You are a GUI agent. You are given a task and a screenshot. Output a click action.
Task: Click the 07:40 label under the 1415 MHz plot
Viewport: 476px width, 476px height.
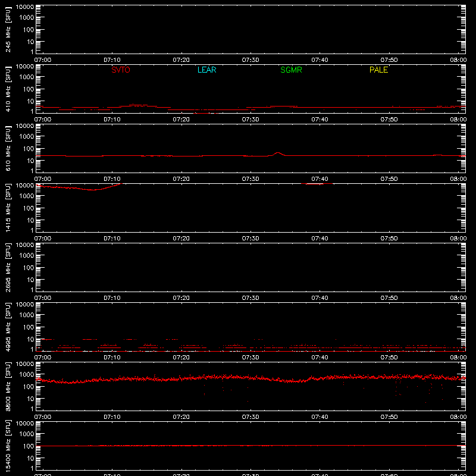point(320,239)
